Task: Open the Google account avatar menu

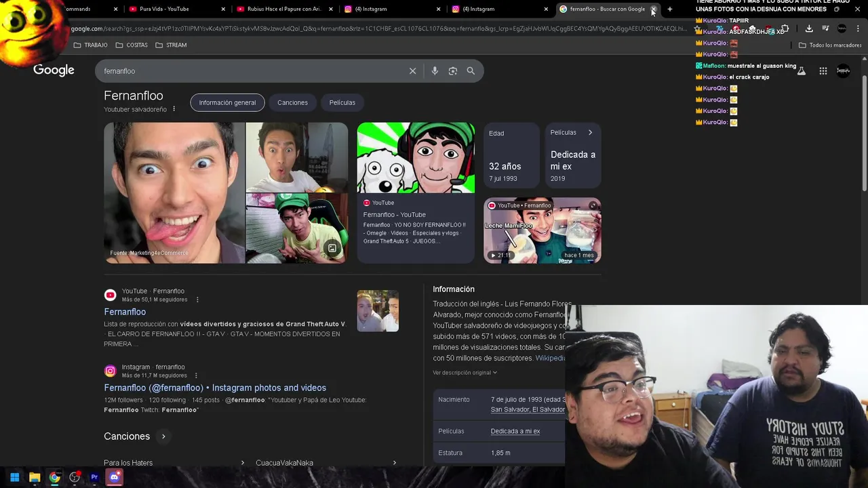Action: pyautogui.click(x=843, y=70)
